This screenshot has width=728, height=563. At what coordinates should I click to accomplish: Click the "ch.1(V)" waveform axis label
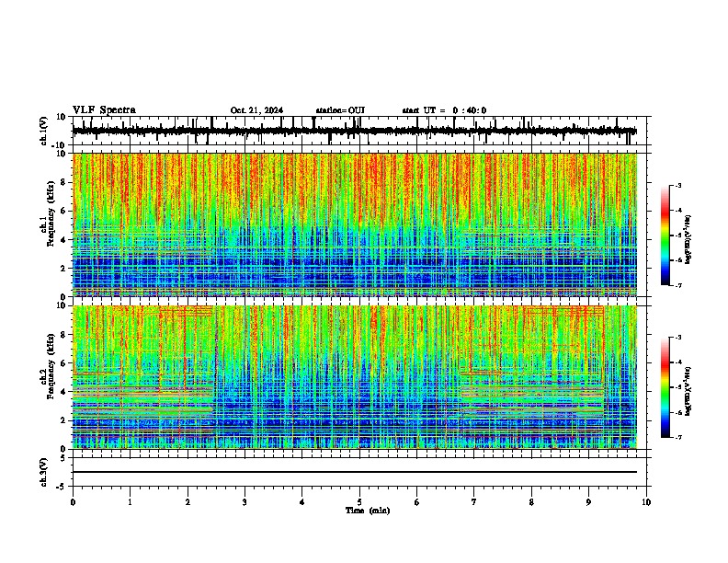click(x=43, y=131)
